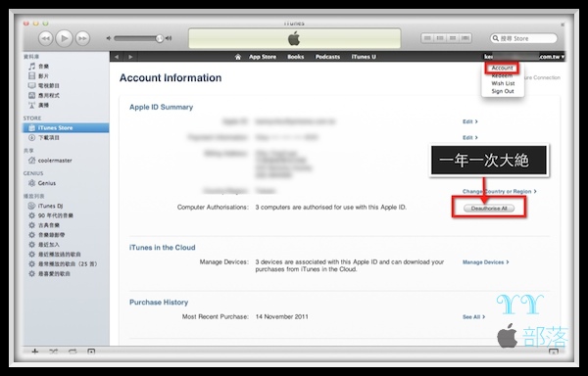The width and height of the screenshot is (588, 376).
Task: Go forward with the store forward arrow
Action: click(x=130, y=57)
